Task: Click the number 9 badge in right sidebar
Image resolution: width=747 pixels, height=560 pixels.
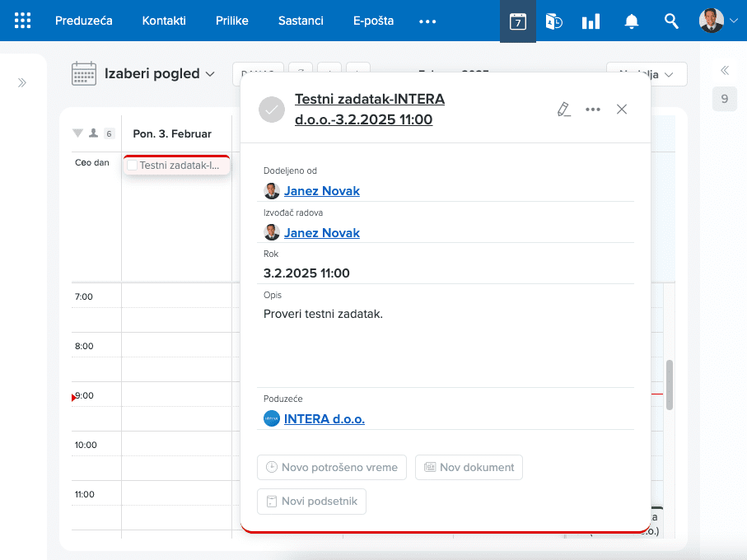Action: (725, 99)
